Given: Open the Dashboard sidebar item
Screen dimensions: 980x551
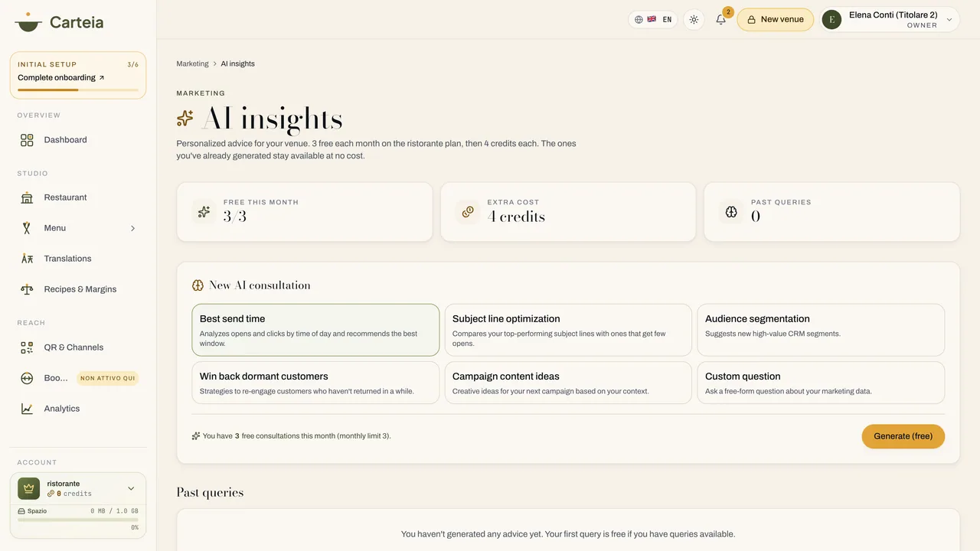Looking at the screenshot, I should coord(78,140).
